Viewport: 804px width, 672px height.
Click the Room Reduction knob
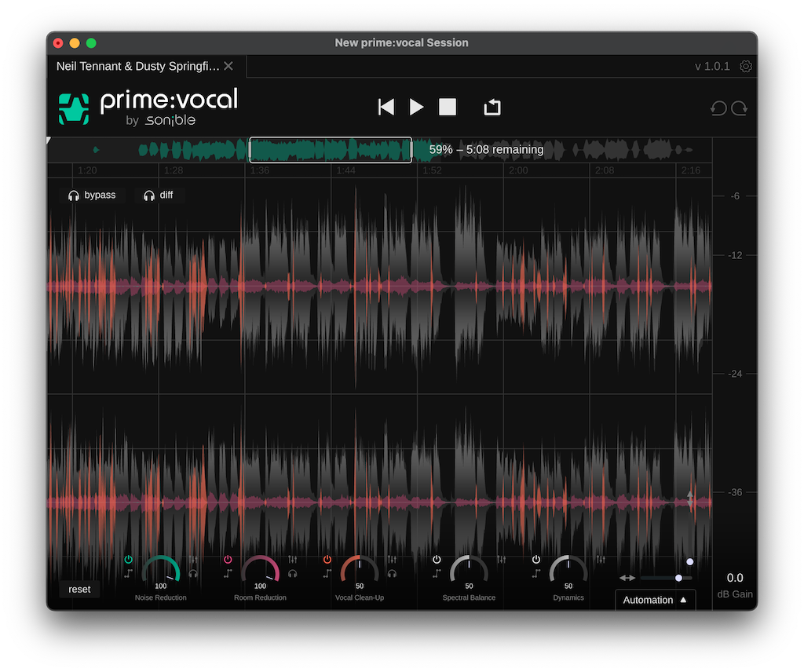(x=260, y=570)
